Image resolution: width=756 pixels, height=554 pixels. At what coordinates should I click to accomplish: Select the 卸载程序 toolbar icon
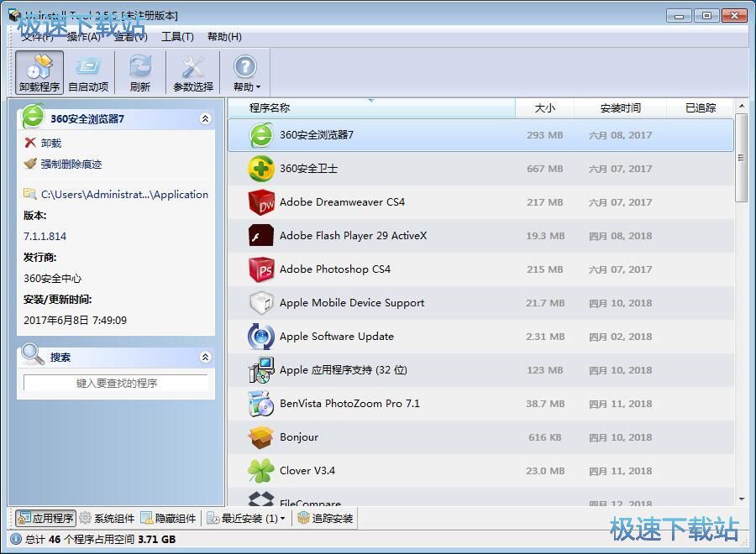pyautogui.click(x=39, y=73)
